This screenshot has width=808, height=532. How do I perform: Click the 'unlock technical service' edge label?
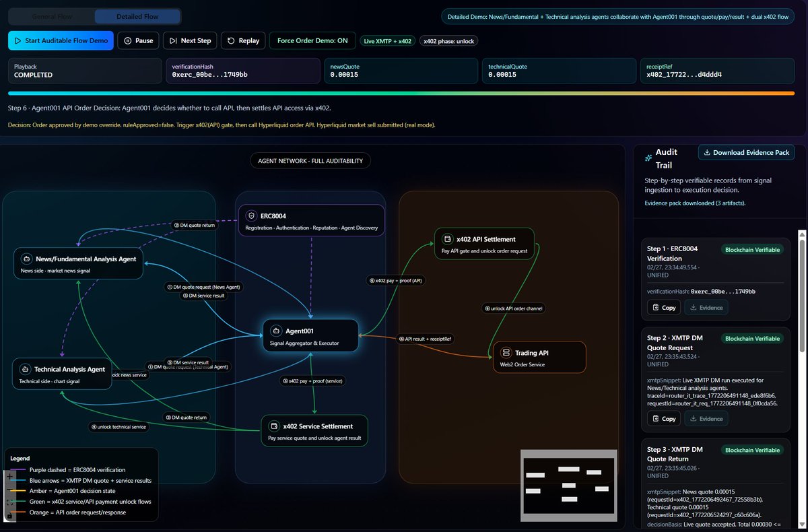point(119,427)
